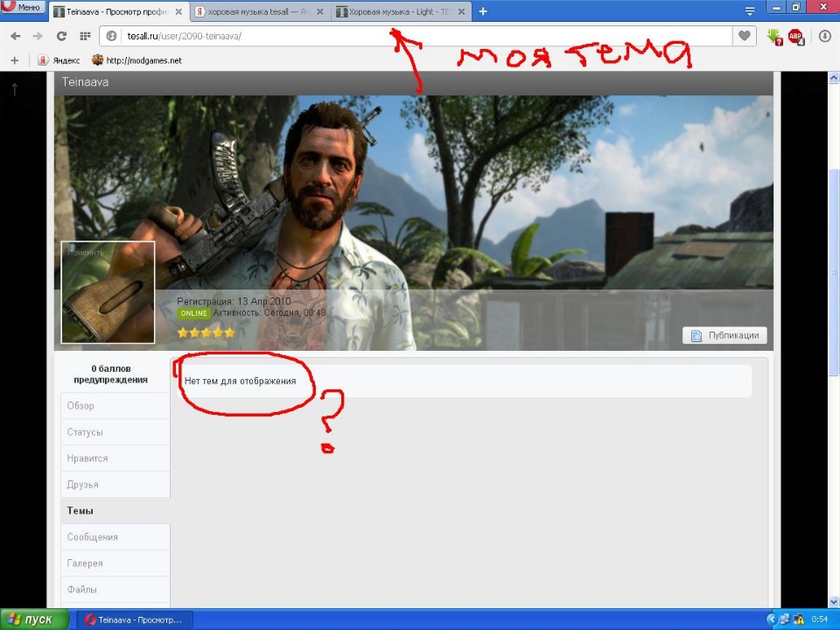Viewport: 840px width, 630px height.
Task: Expand the hidden system tray icons
Action: [x=772, y=619]
